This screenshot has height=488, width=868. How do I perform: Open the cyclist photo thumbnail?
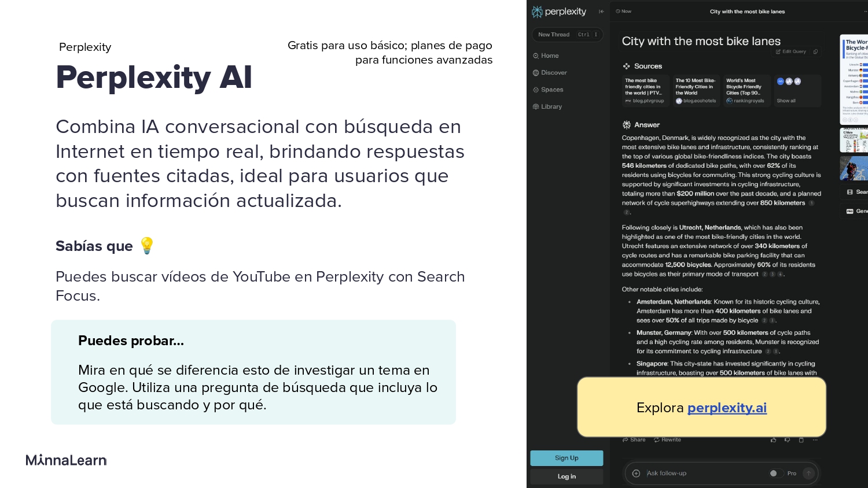pyautogui.click(x=854, y=168)
